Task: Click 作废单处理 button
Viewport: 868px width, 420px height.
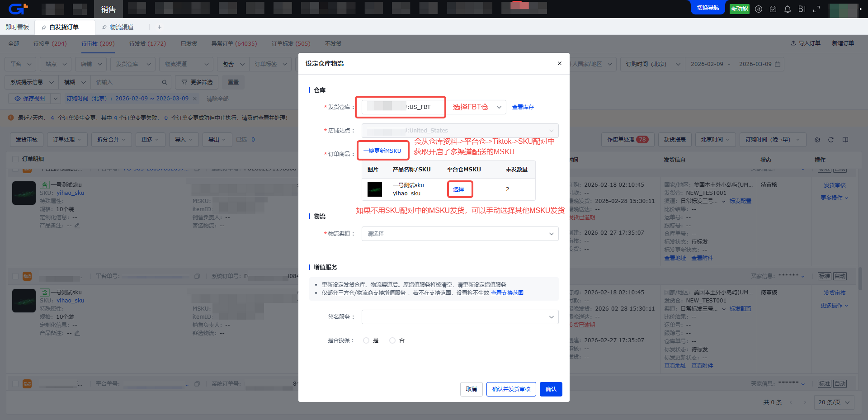Action: [627, 140]
